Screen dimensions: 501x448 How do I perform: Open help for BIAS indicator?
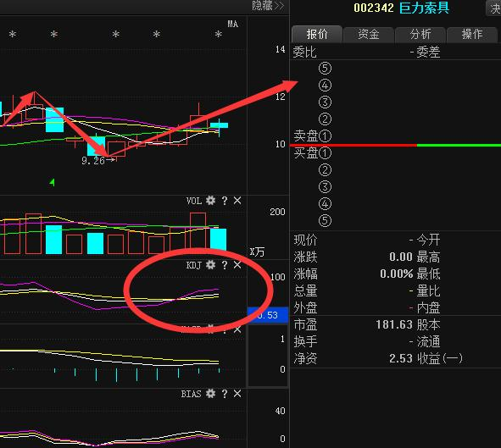[x=225, y=394]
